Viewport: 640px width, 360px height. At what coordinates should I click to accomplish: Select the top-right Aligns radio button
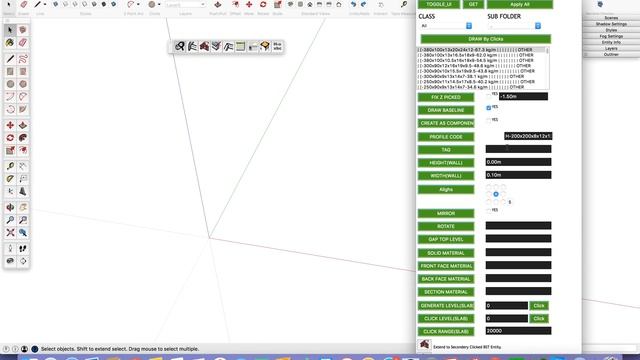click(503, 187)
